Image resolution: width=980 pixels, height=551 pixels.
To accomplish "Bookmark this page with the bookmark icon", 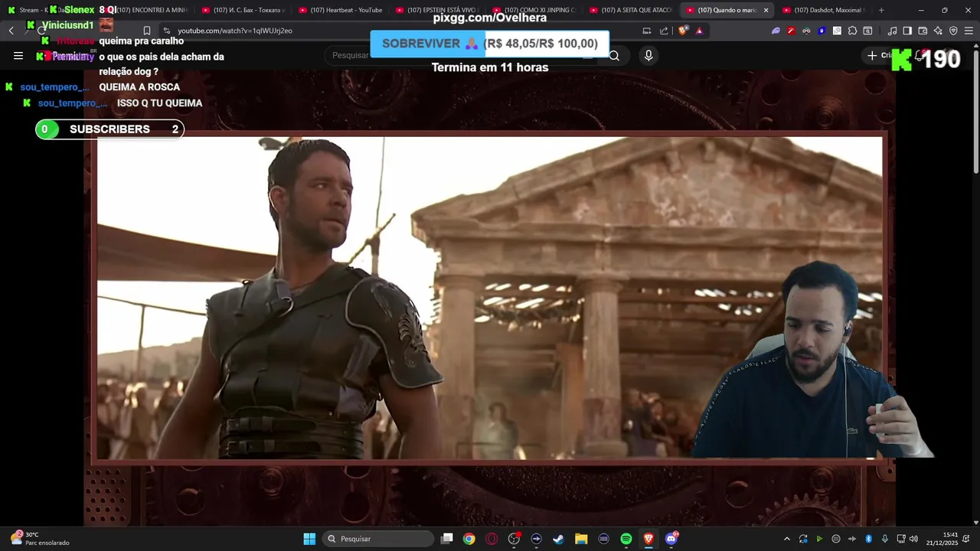I will (147, 31).
